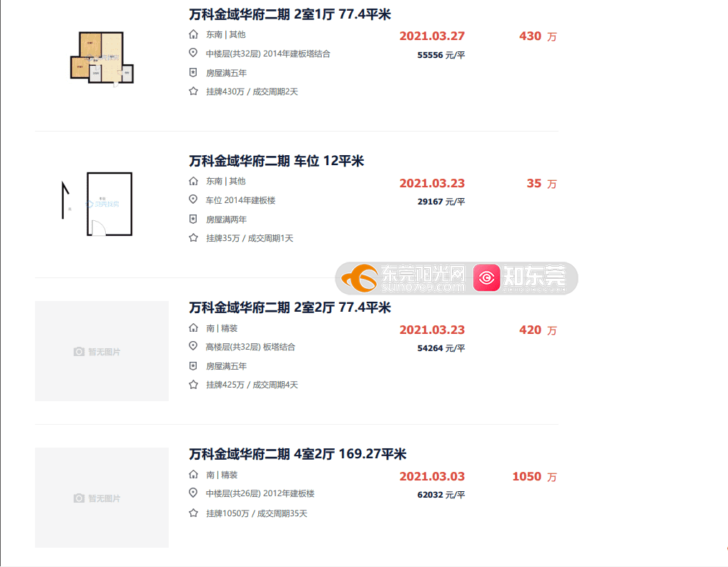Click the 车位 parking floor plan thumbnail
This screenshot has height=567, width=728.
97,204
